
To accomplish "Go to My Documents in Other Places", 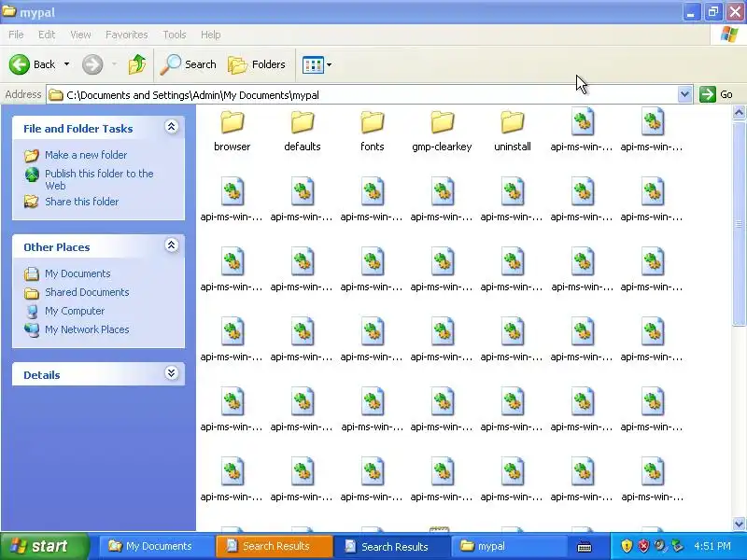I will point(78,273).
